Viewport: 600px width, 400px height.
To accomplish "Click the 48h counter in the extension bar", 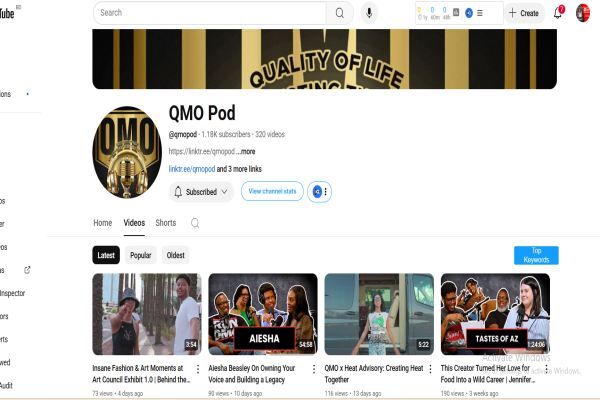I will (446, 13).
